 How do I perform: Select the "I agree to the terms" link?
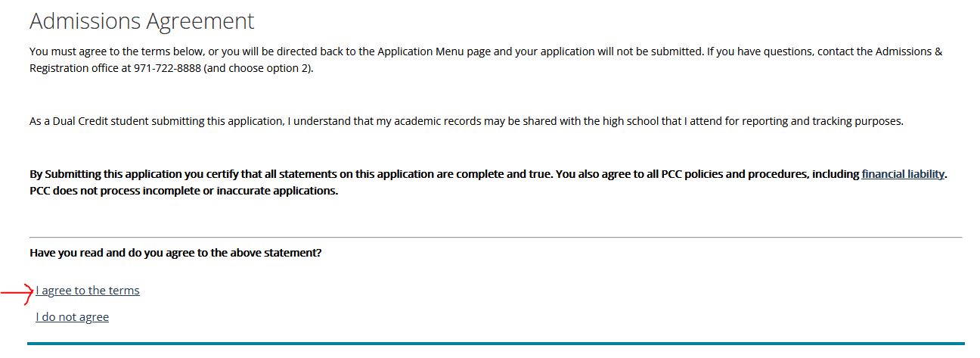(88, 291)
